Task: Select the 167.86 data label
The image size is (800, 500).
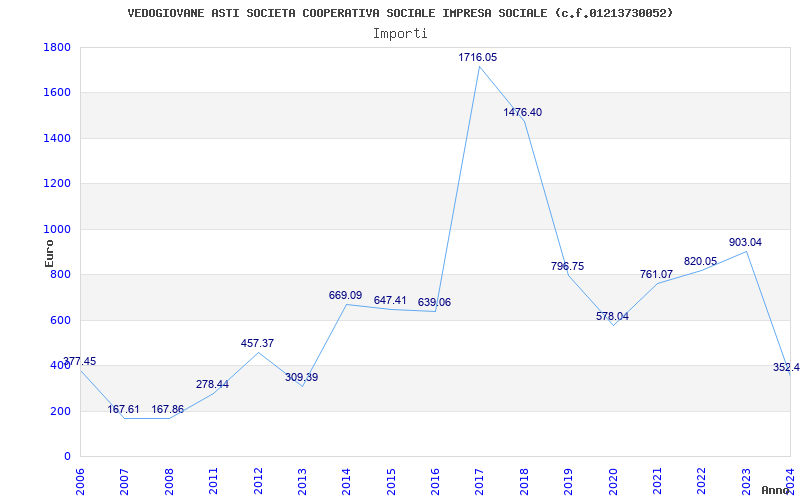Action: click(168, 410)
